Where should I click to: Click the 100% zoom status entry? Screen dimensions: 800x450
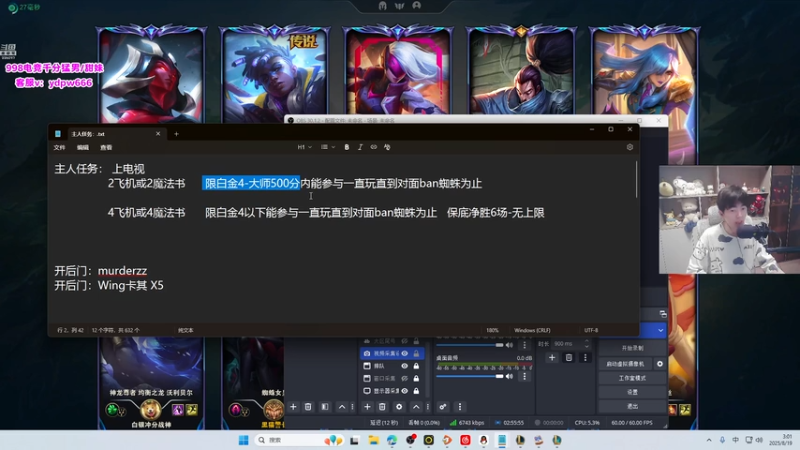pos(492,330)
